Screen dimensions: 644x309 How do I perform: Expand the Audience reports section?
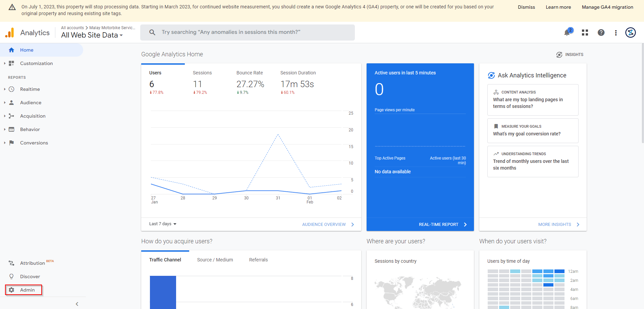(x=30, y=103)
